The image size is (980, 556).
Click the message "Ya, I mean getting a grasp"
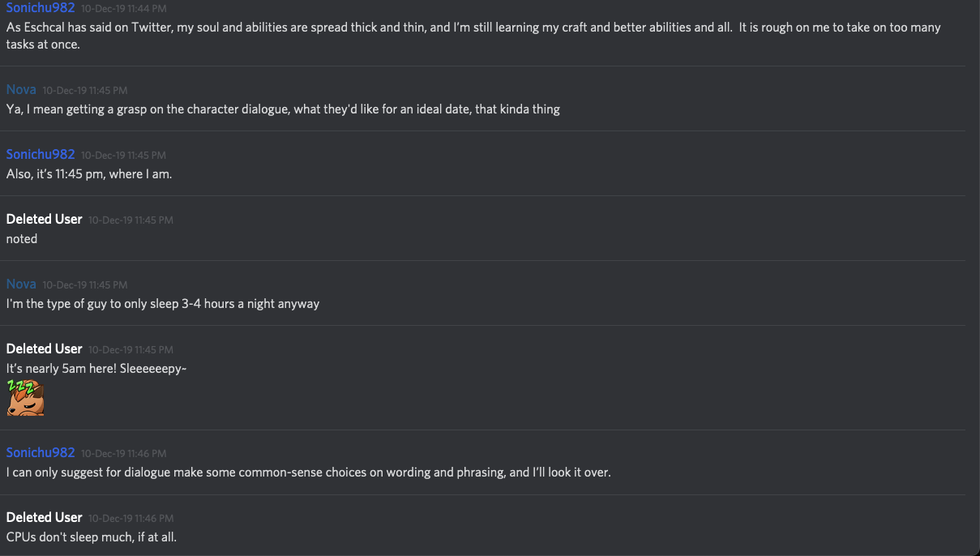[x=283, y=109]
